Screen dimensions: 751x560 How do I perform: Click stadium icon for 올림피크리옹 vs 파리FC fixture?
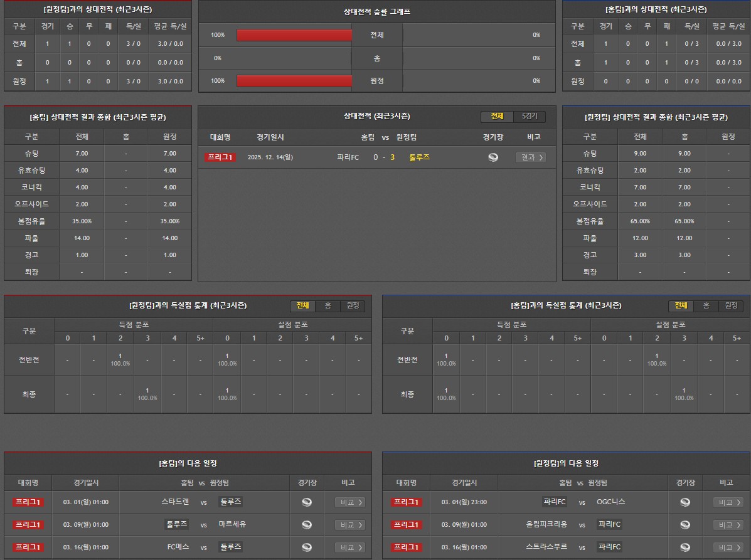685,525
